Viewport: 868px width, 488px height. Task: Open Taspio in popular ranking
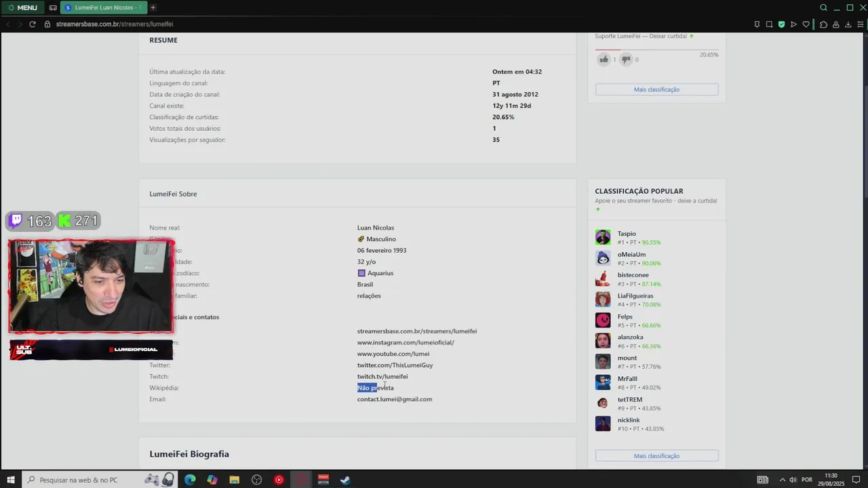(627, 234)
